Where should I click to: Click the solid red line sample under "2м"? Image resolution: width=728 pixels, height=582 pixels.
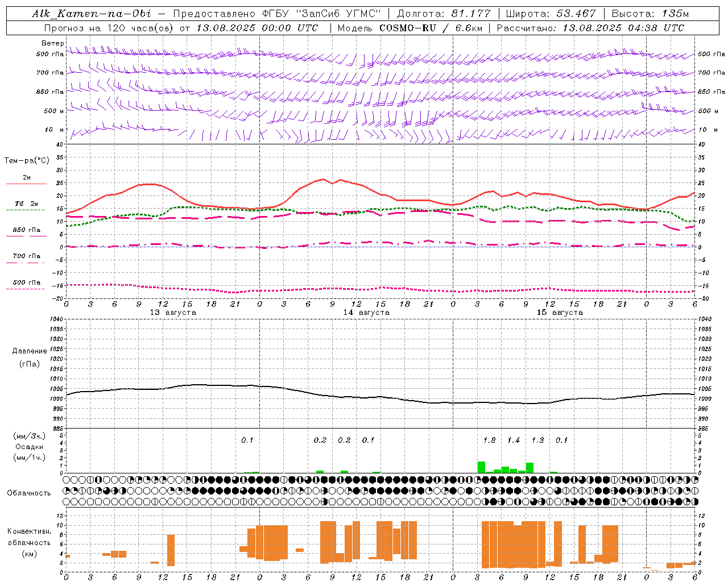pyautogui.click(x=26, y=184)
